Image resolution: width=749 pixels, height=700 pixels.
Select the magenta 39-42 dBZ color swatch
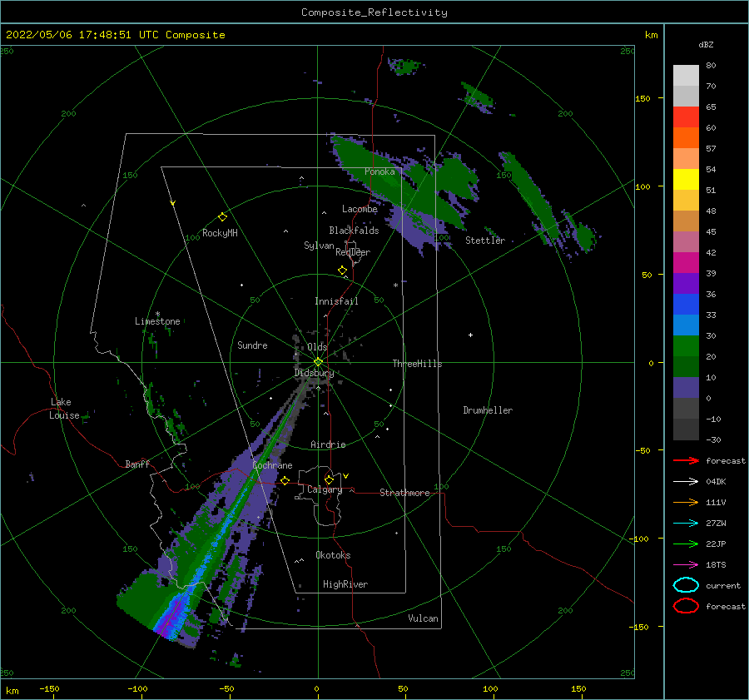pos(686,263)
